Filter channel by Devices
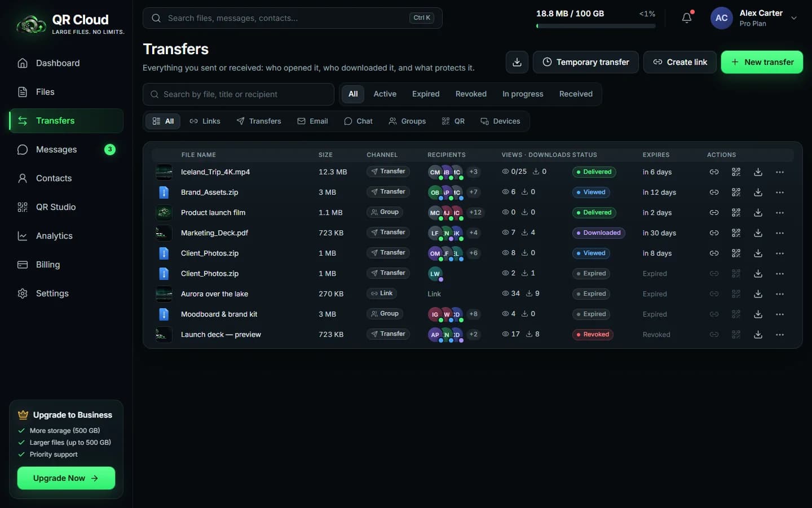This screenshot has width=812, height=508. click(x=500, y=121)
